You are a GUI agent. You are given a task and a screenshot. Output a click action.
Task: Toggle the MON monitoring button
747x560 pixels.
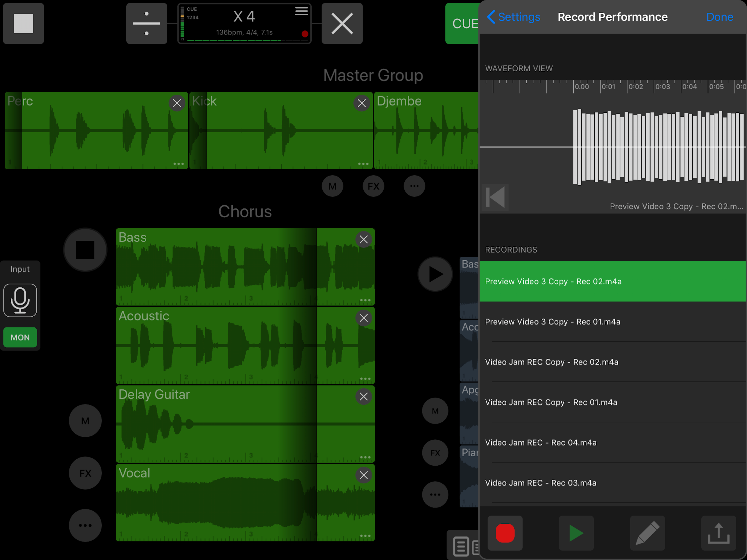[x=20, y=337]
